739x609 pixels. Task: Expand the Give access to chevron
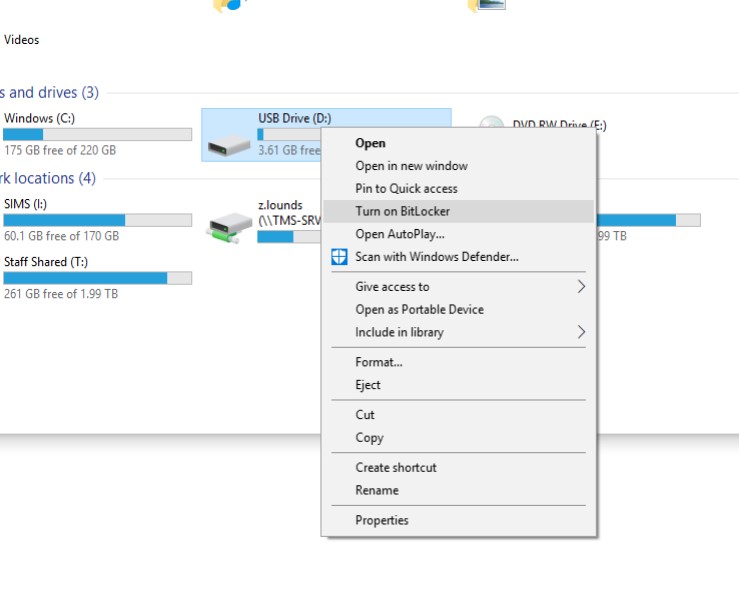click(x=582, y=287)
